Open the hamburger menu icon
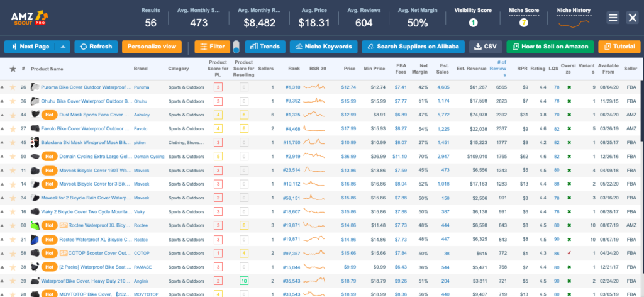 click(x=613, y=17)
